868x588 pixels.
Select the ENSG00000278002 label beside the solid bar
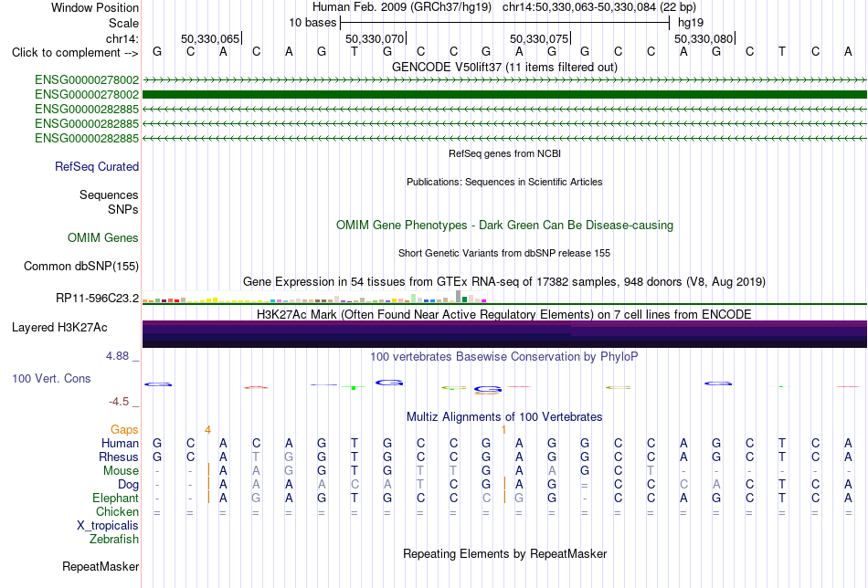(87, 95)
